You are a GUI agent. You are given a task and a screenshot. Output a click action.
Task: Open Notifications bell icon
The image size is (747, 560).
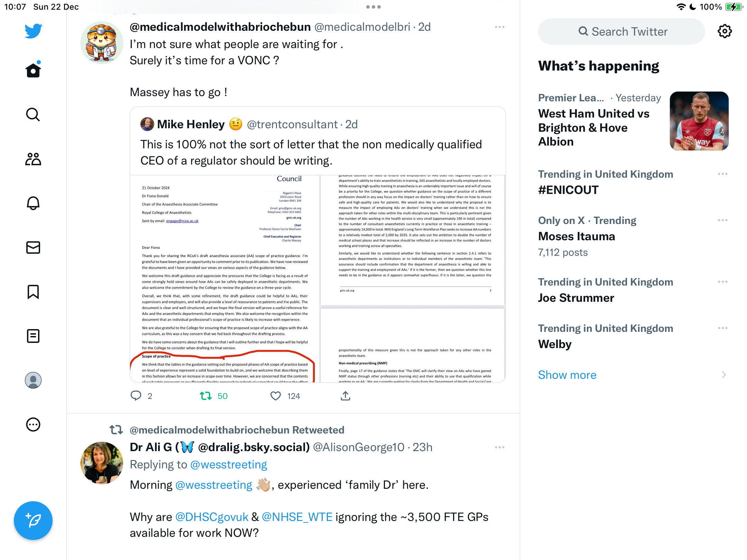(33, 203)
